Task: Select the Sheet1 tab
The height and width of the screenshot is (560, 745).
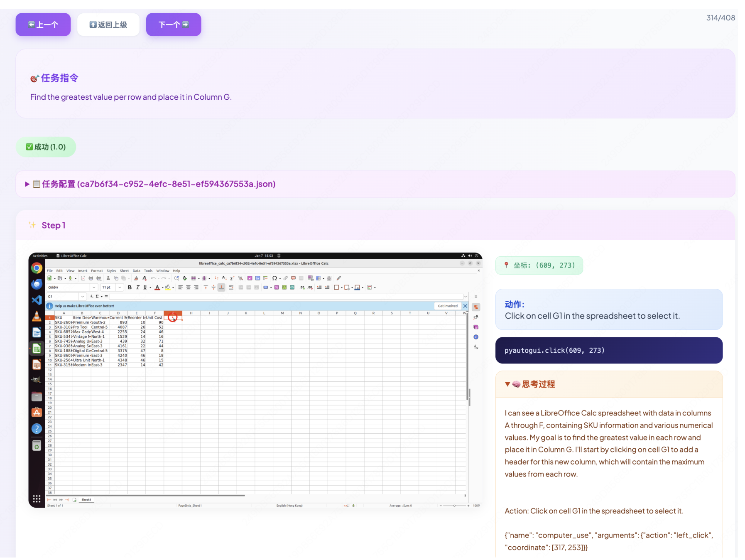Action: point(86,500)
